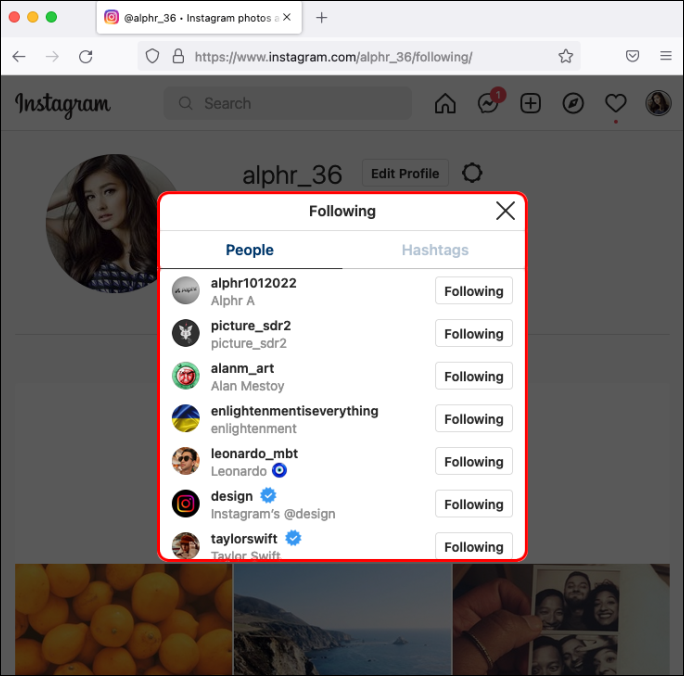The width and height of the screenshot is (684, 676).
Task: Open the leonardo_mbt profile link
Action: pos(254,453)
